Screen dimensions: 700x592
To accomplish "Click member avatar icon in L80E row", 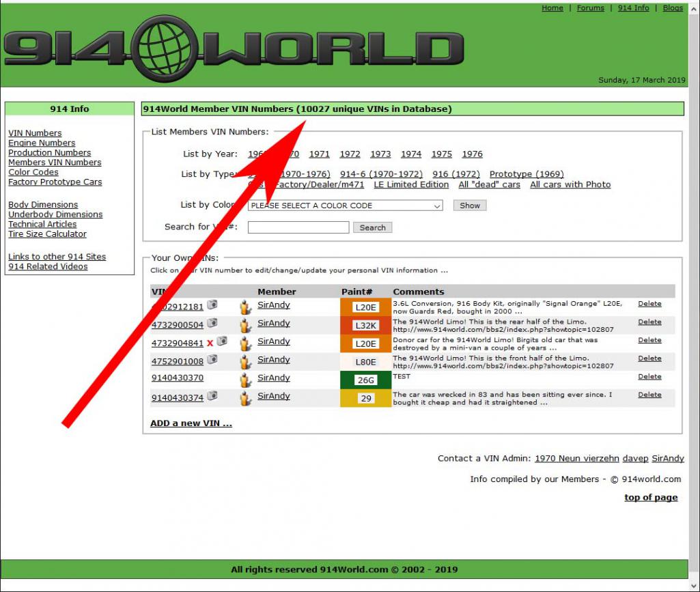I will (246, 362).
